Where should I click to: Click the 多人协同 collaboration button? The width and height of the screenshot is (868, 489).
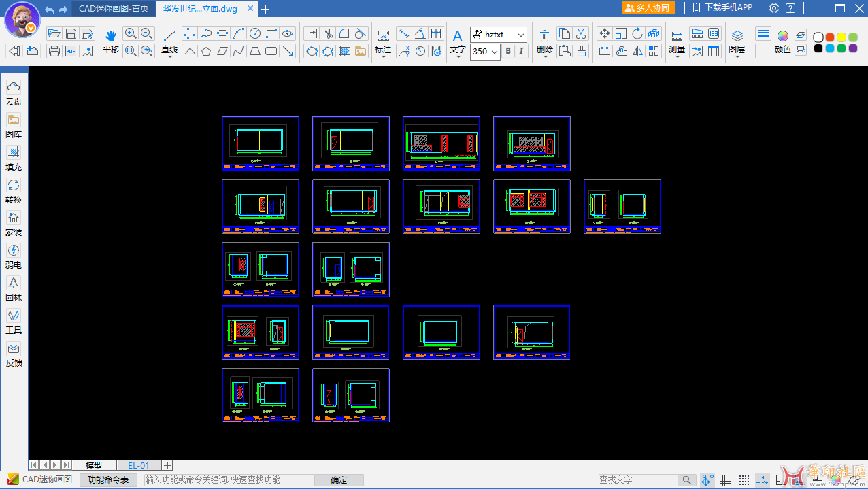pyautogui.click(x=648, y=8)
